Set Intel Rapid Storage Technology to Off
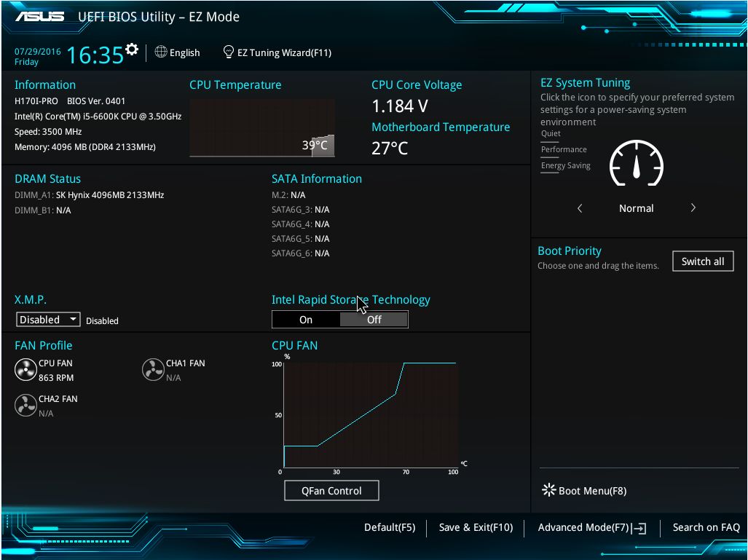The width and height of the screenshot is (748, 560). (374, 320)
